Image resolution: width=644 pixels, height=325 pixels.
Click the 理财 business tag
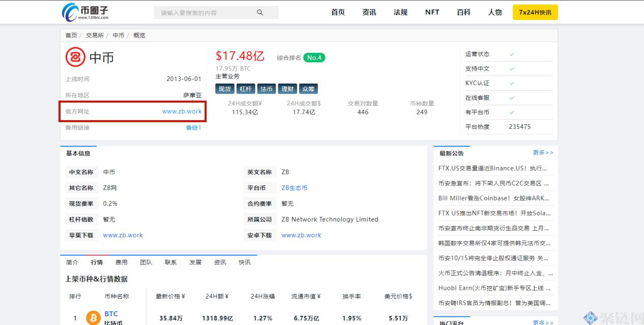287,89
